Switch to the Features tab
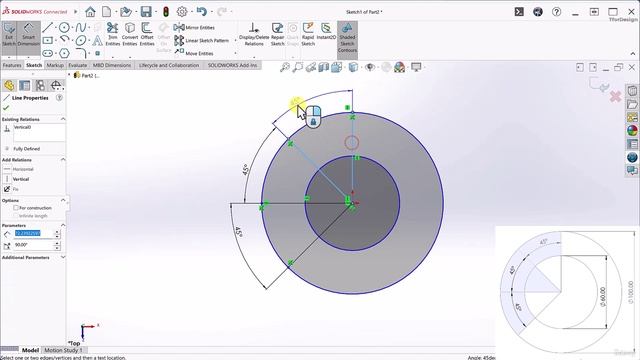 pos(12,65)
